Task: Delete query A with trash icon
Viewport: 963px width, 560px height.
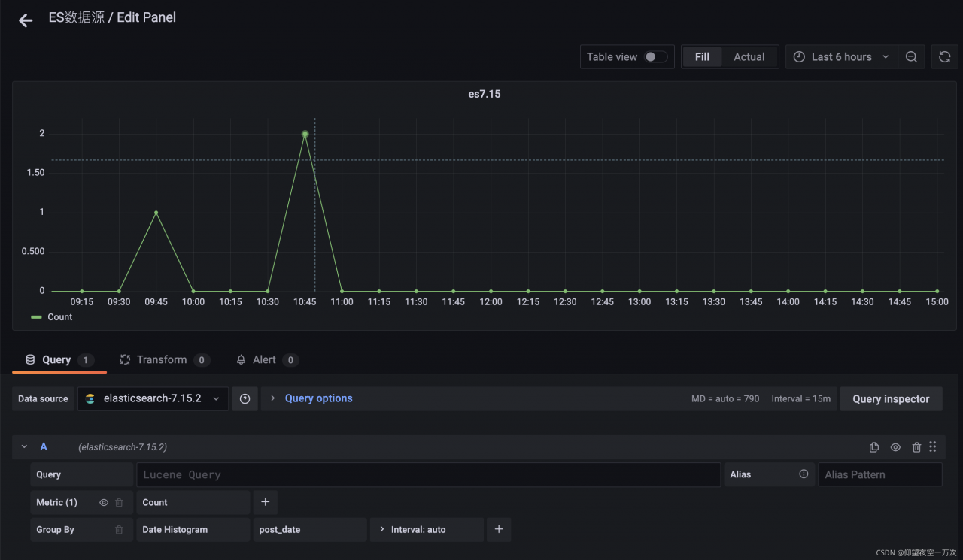Action: click(916, 447)
